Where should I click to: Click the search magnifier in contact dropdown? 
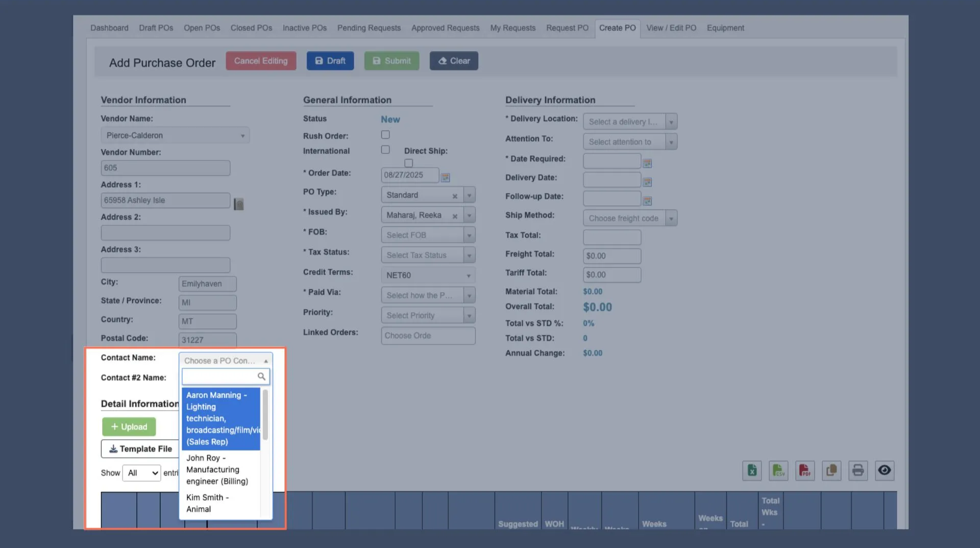pyautogui.click(x=261, y=376)
